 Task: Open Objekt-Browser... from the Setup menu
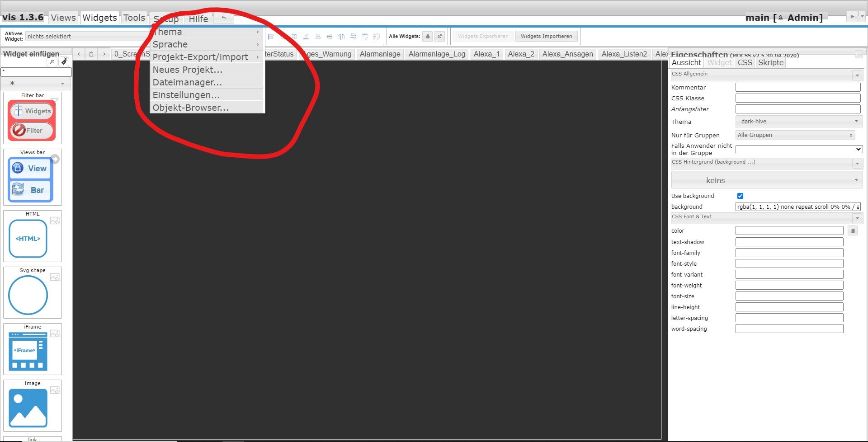pyautogui.click(x=207, y=108)
